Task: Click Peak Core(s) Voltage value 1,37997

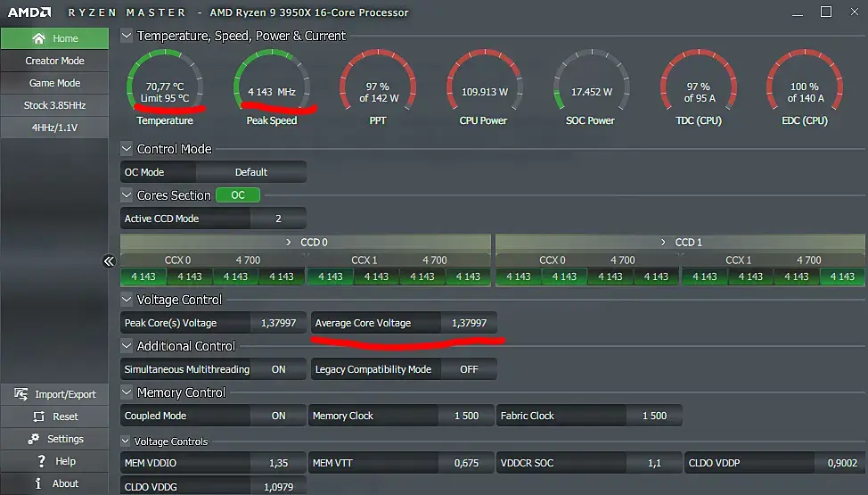Action: tap(278, 323)
